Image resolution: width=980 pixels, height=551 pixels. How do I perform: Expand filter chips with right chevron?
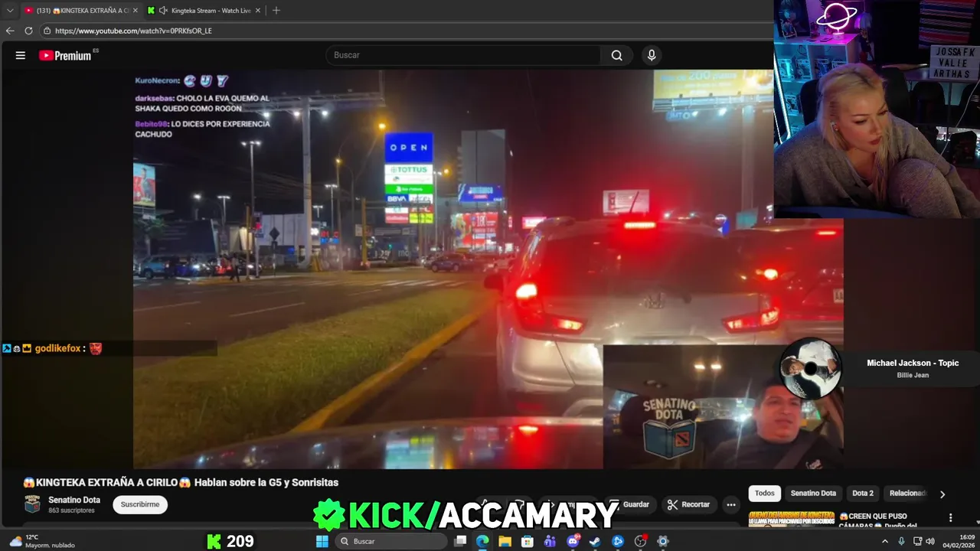pos(942,494)
